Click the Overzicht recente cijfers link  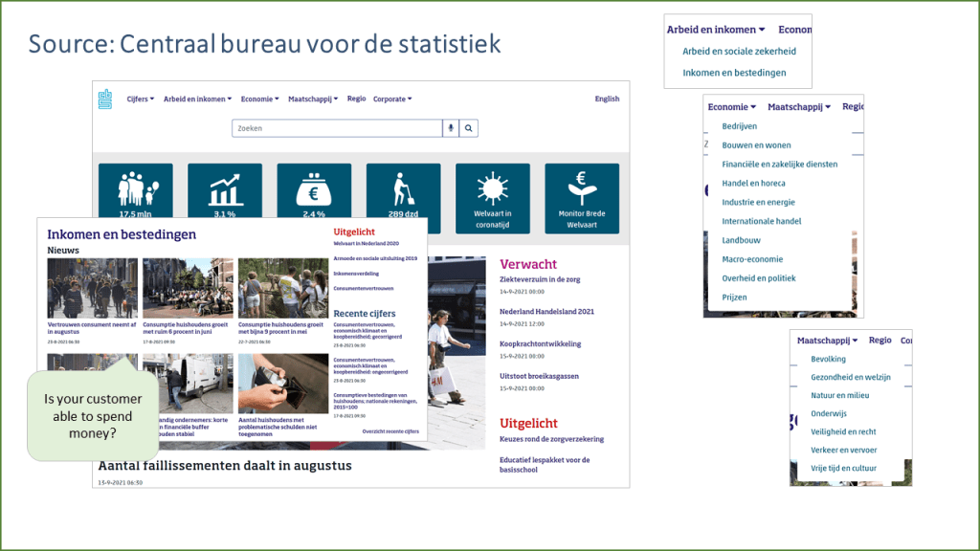coord(390,431)
